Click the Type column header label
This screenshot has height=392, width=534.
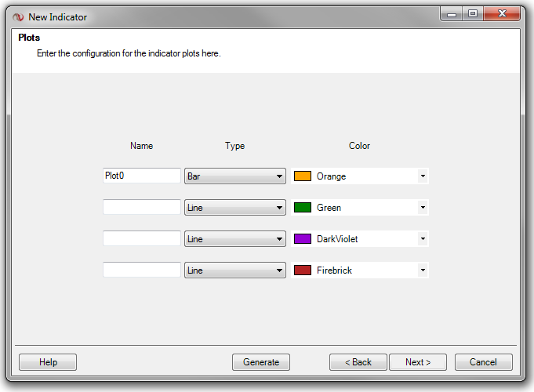235,146
